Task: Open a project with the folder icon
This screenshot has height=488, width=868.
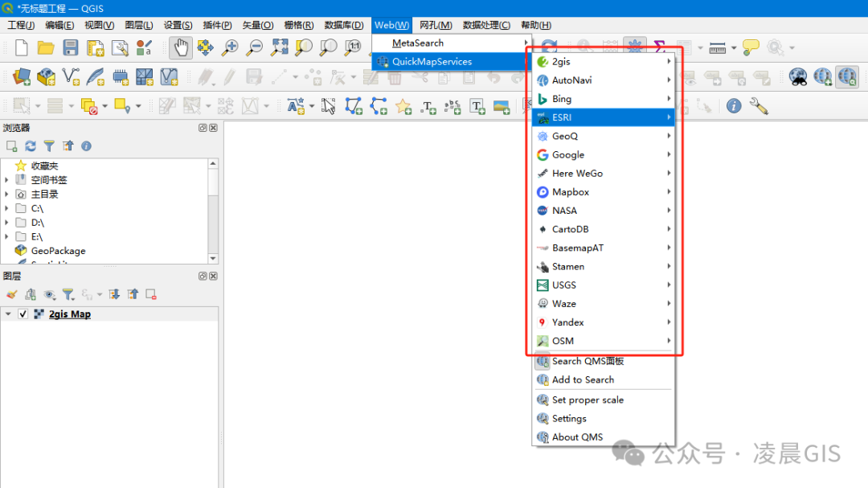Action: [45, 47]
